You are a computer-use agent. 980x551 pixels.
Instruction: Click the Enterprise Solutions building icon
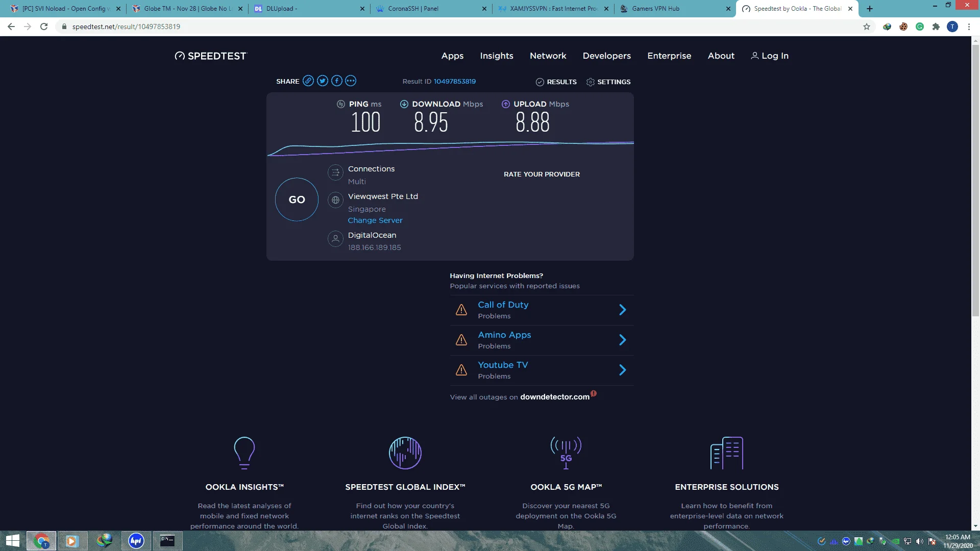click(727, 453)
